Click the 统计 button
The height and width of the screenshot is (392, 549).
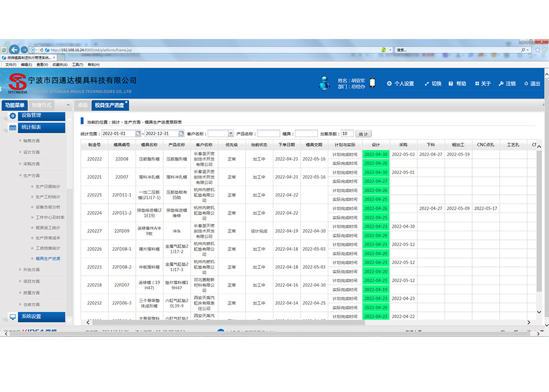click(x=363, y=134)
